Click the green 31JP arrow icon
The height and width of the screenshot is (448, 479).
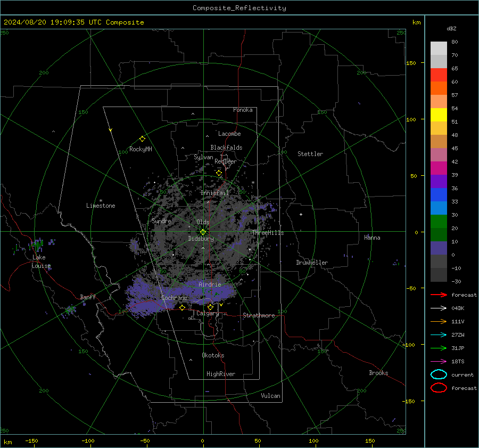click(439, 348)
